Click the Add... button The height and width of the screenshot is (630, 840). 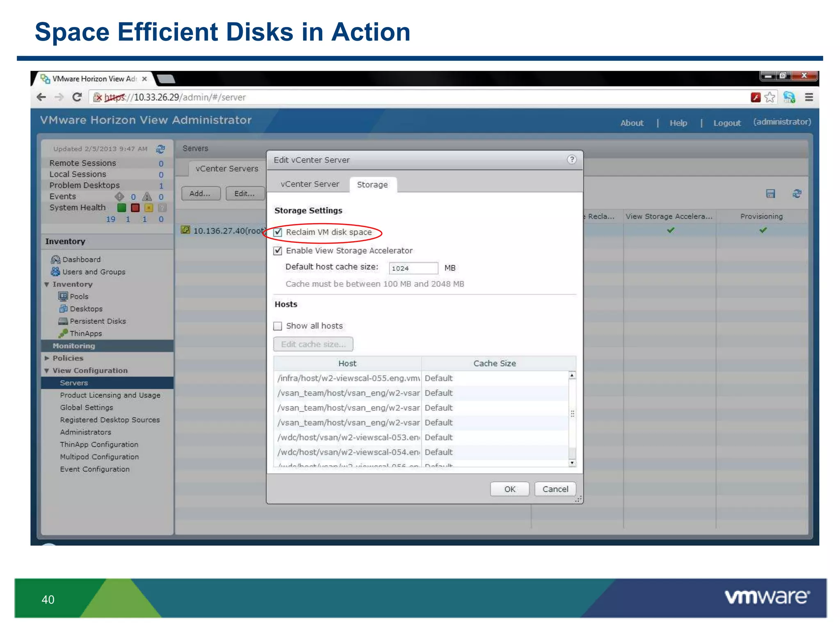tap(201, 193)
